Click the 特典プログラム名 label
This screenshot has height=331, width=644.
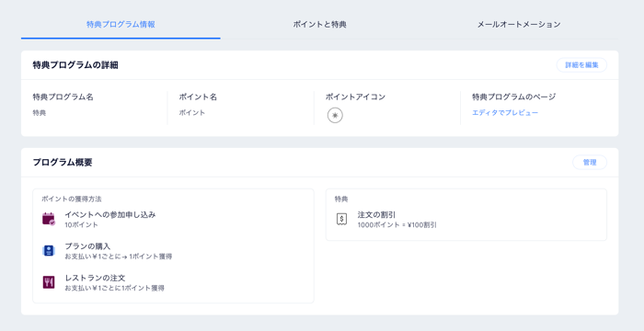pyautogui.click(x=63, y=97)
